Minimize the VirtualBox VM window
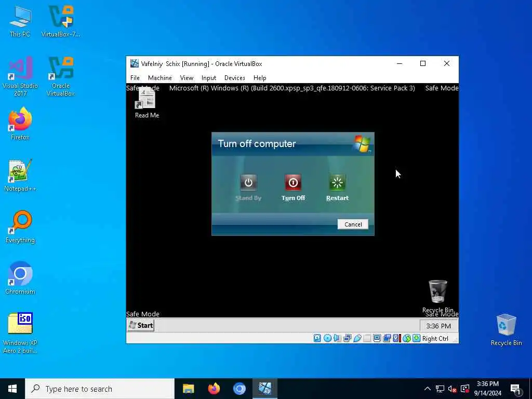The image size is (532, 399). [400, 63]
